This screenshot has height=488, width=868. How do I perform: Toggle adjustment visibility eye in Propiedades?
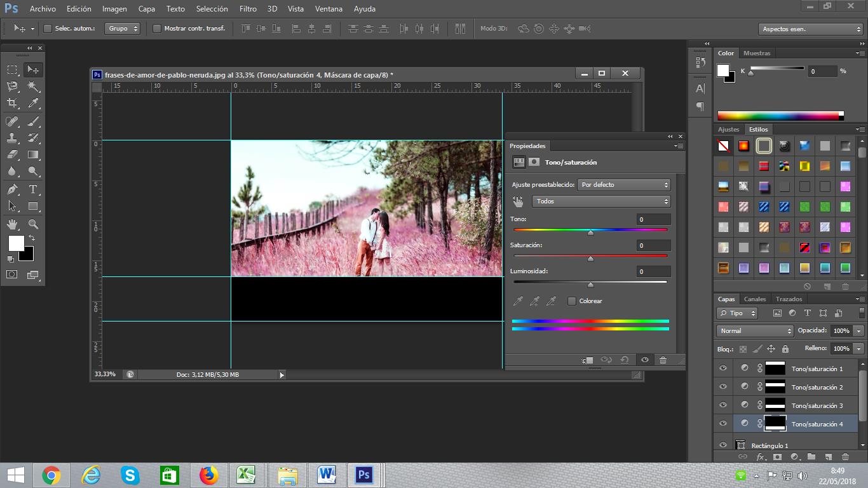click(x=644, y=360)
